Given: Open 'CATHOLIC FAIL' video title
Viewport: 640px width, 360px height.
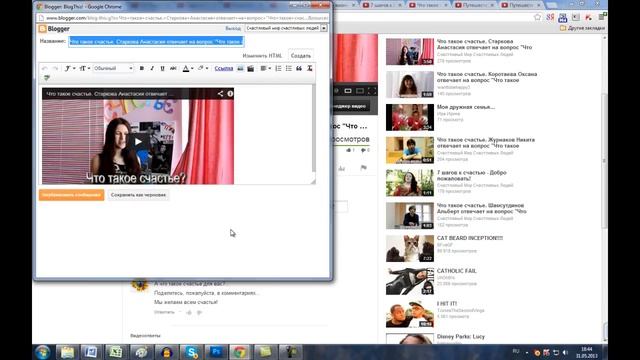Looking at the screenshot, I should 457,271.
